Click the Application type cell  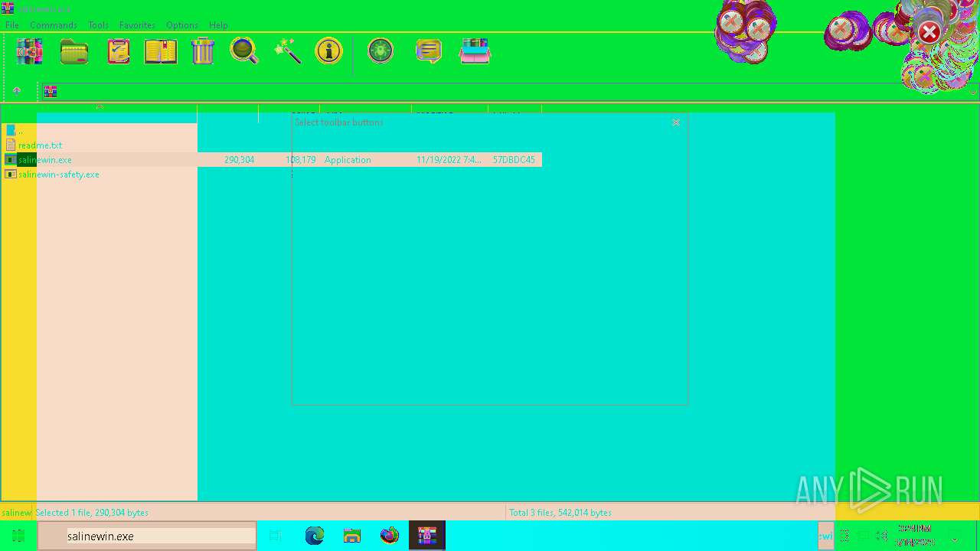point(348,160)
